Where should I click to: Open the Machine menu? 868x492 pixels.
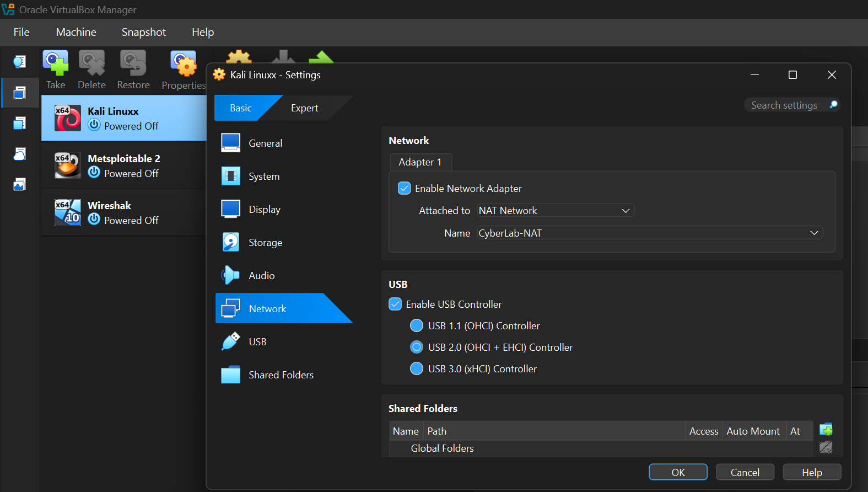click(76, 32)
